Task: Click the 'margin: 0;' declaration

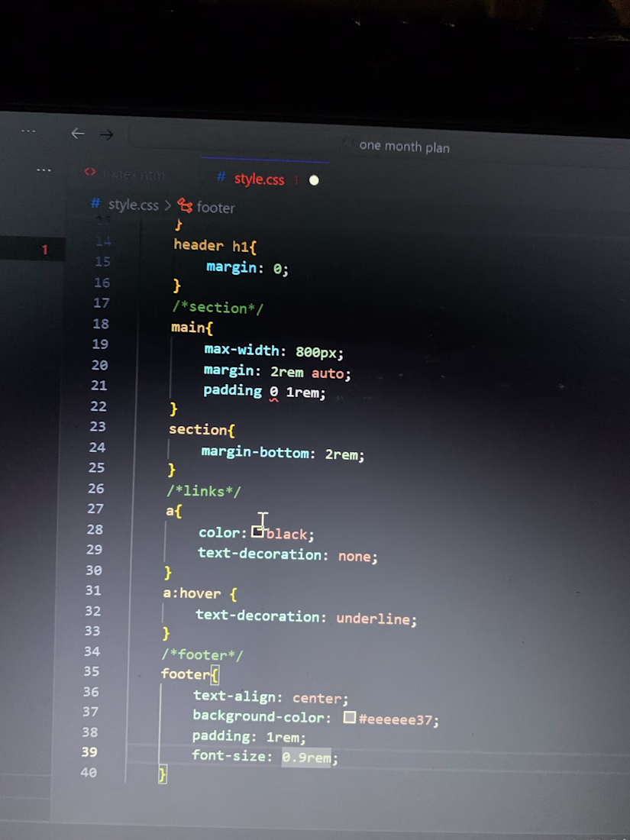Action: [247, 267]
